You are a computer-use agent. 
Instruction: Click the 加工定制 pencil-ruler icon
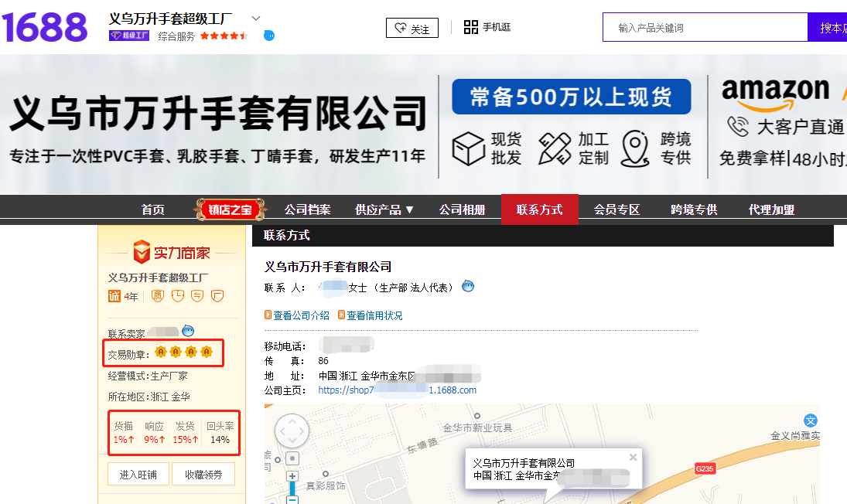click(555, 148)
